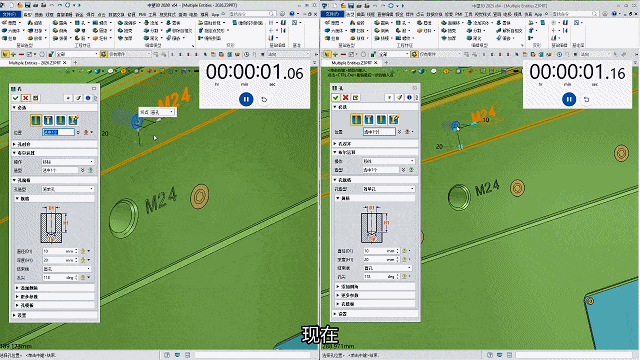640x360 pixels.
Task: Expand 设置 section in right dialog
Action: [375, 313]
